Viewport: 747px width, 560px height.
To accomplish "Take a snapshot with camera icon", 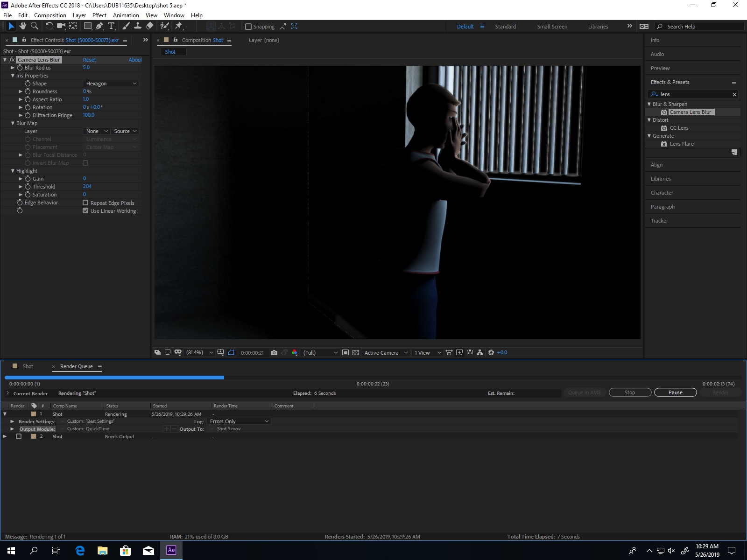I will pyautogui.click(x=274, y=353).
